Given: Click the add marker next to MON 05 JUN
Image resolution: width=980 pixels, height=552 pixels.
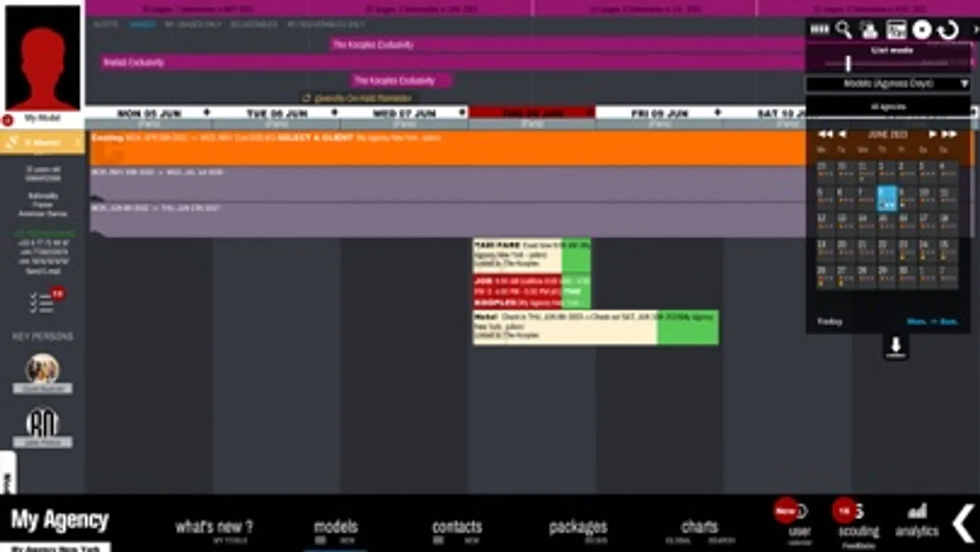Looking at the screenshot, I should point(207,113).
